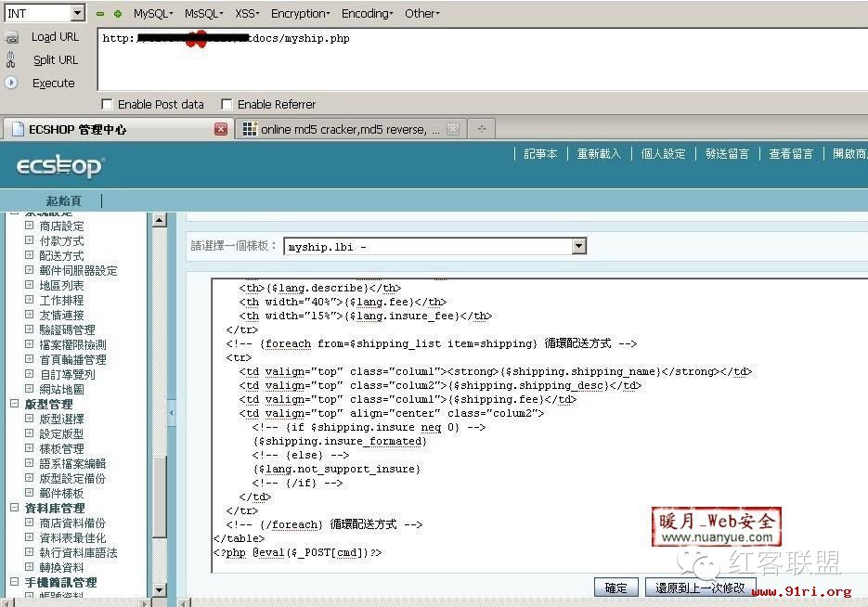Open the Encryption menu
This screenshot has height=607, width=868.
tap(301, 13)
